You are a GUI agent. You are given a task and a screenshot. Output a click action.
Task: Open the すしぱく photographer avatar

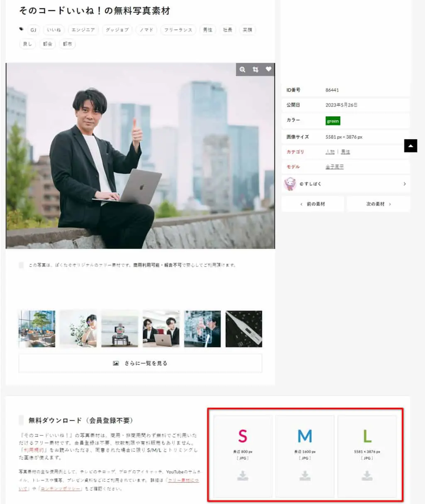(290, 183)
